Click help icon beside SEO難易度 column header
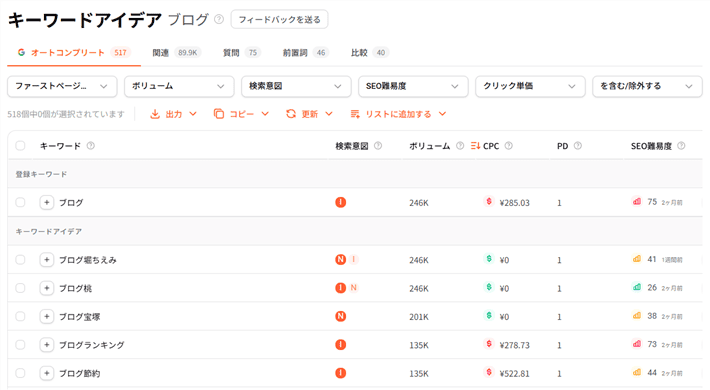710x390 pixels. (681, 146)
